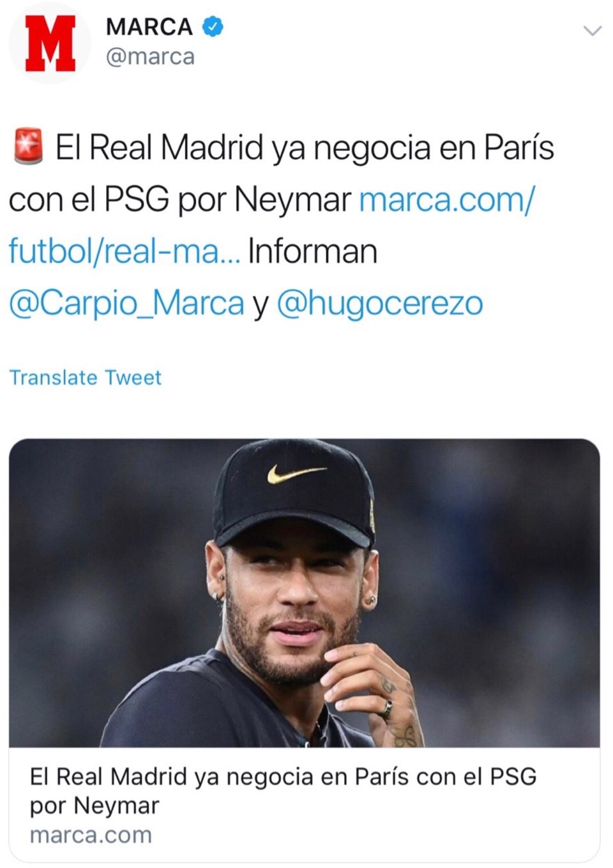
Task: Click Translate Tweet
Action: click(x=85, y=377)
